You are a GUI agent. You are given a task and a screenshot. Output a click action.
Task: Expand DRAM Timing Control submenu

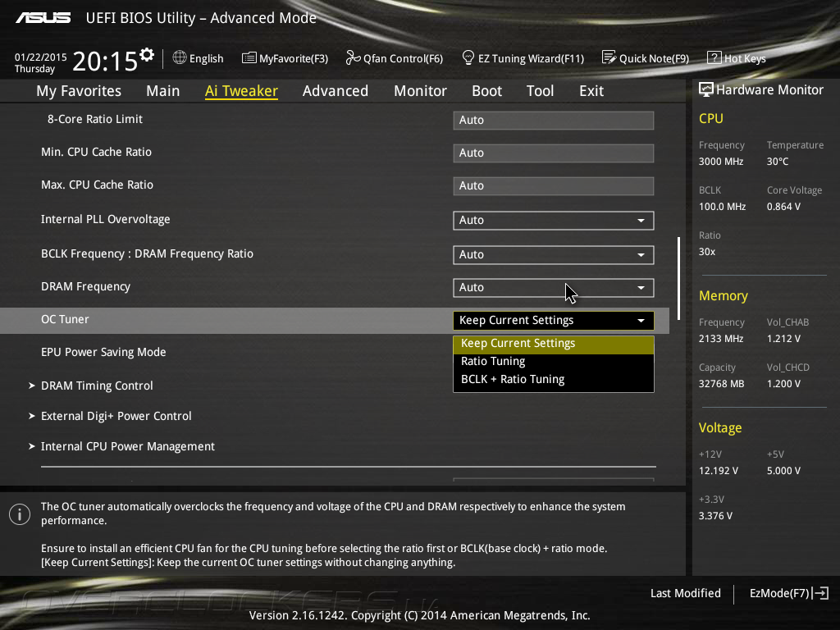pos(97,386)
